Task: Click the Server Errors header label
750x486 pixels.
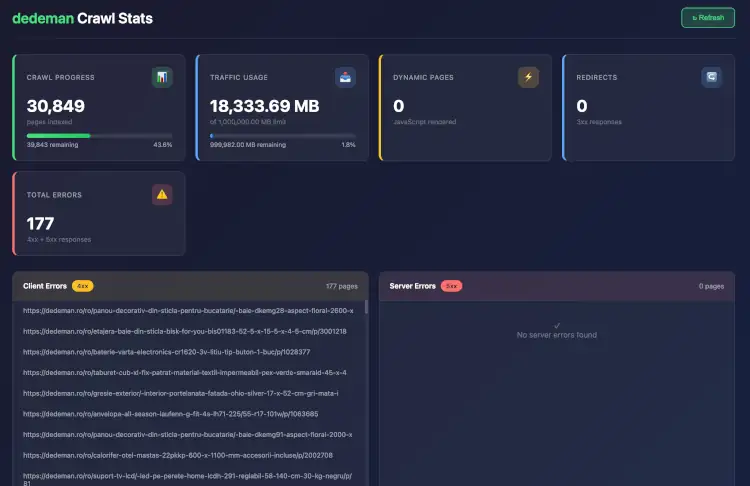Action: (x=412, y=286)
